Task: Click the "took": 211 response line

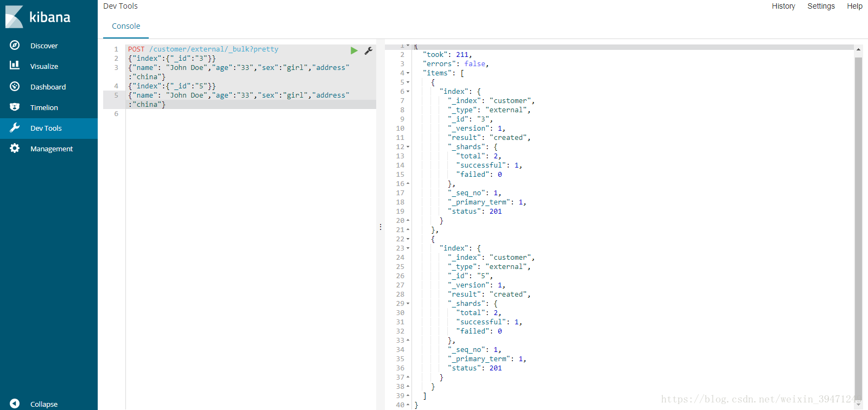Action: (x=447, y=55)
